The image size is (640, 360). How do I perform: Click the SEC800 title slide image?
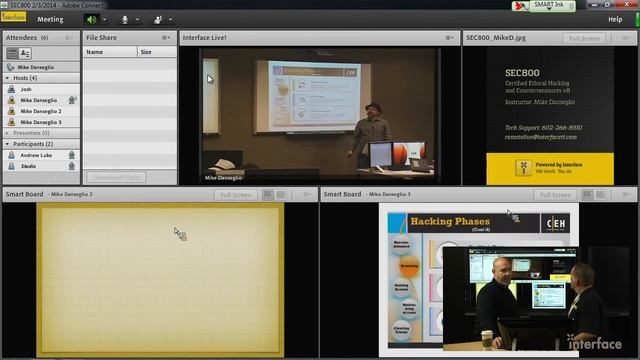click(x=550, y=116)
